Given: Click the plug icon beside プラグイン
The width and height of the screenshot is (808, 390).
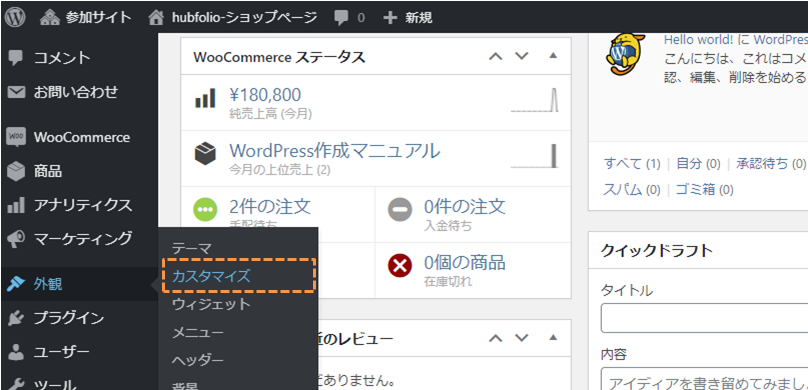Looking at the screenshot, I should point(16,318).
